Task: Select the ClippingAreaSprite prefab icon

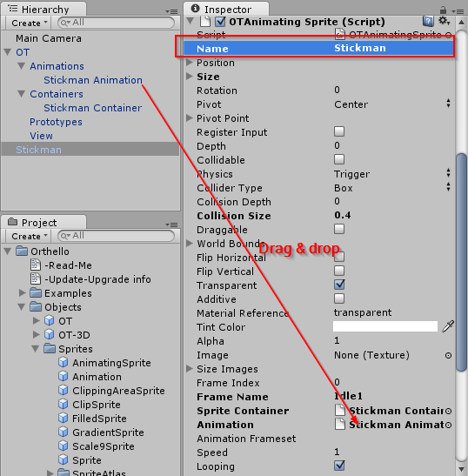Action: [64, 390]
